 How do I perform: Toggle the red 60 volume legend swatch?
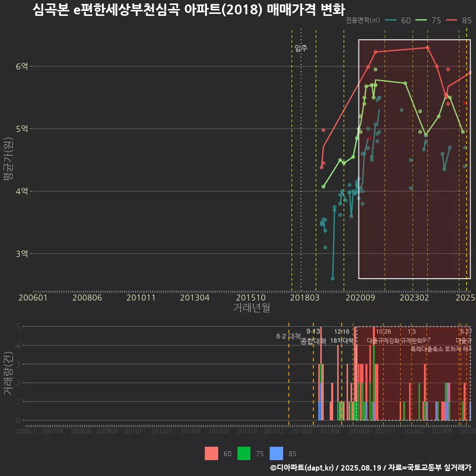click(x=211, y=453)
